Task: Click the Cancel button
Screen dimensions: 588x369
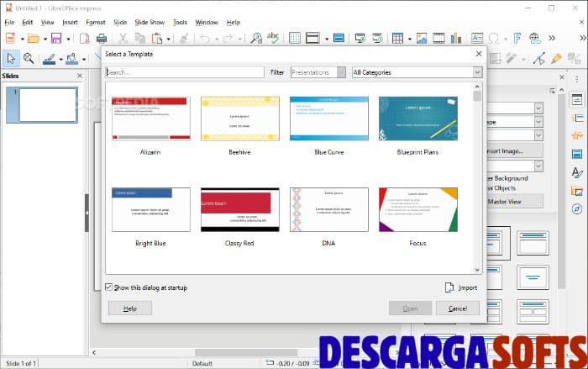Action: point(458,308)
